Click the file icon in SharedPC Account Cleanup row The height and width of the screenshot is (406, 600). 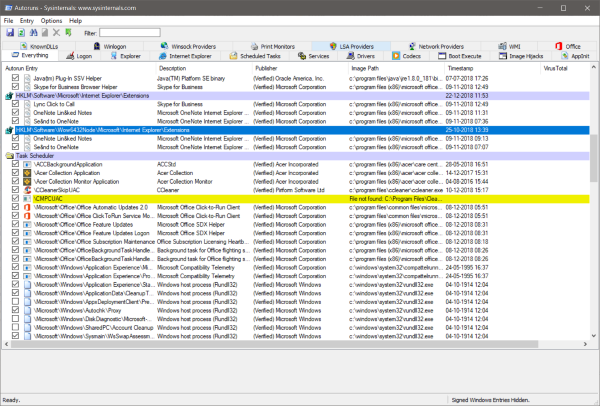point(27,328)
